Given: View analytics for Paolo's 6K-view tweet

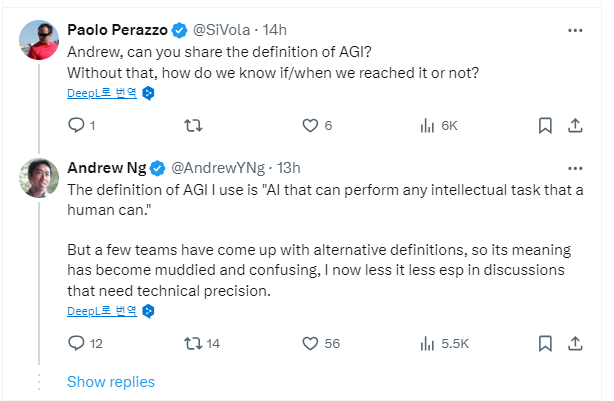Looking at the screenshot, I should (429, 126).
